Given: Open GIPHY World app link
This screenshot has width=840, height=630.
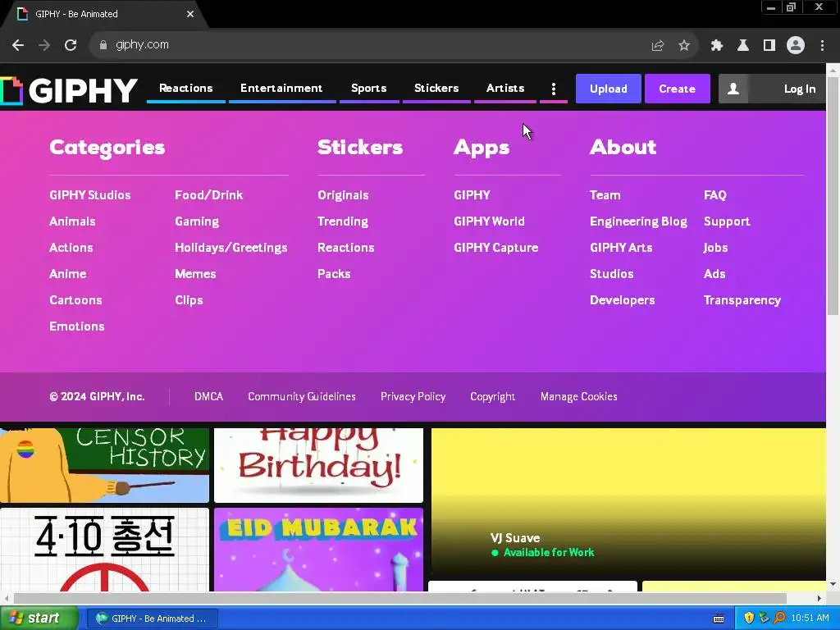Looking at the screenshot, I should 489,221.
